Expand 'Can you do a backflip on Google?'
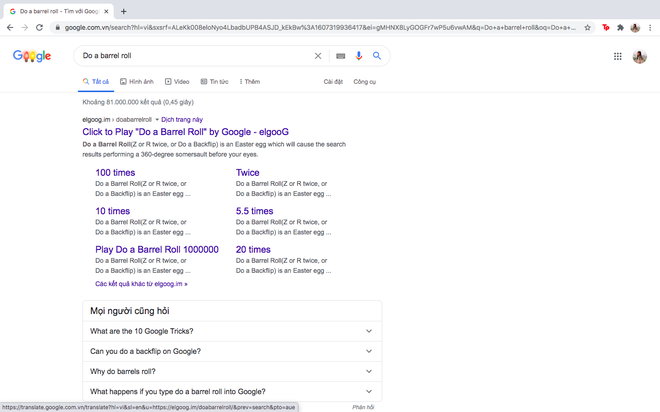 (232, 351)
